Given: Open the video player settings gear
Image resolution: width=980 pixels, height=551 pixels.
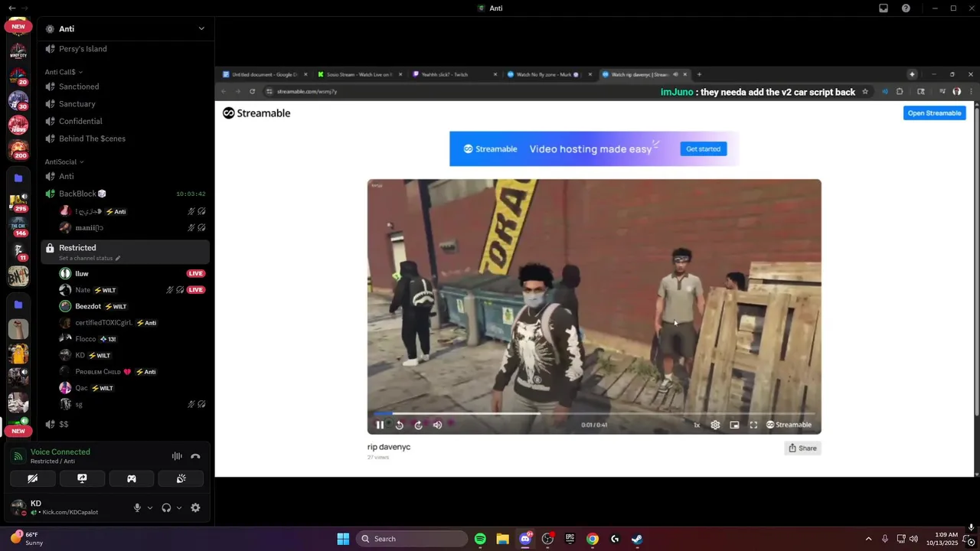Looking at the screenshot, I should click(x=715, y=425).
